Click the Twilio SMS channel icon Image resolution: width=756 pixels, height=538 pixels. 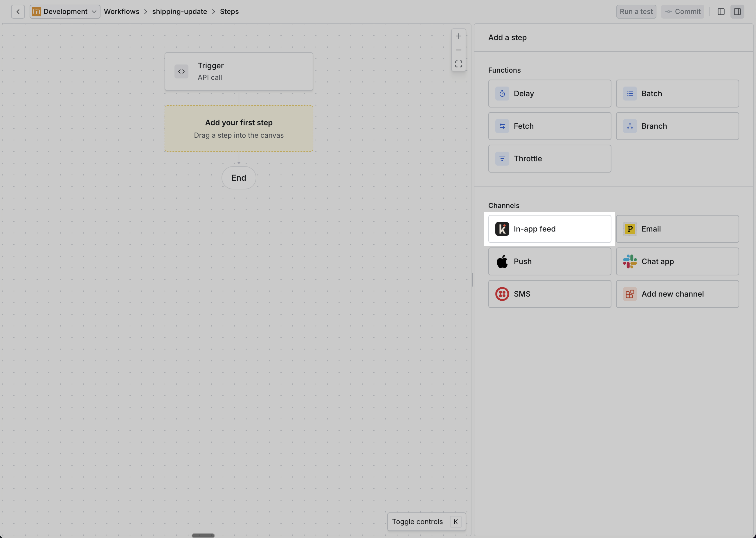point(503,294)
